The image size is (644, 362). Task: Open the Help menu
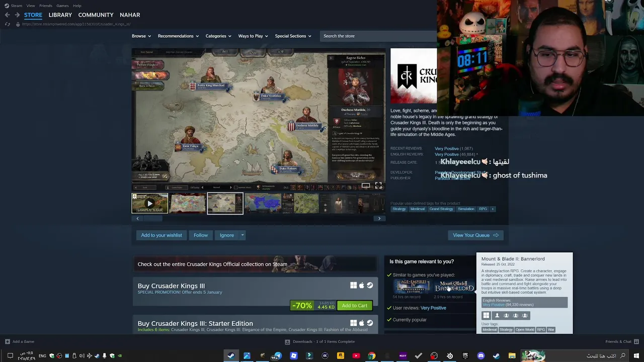[x=77, y=6]
